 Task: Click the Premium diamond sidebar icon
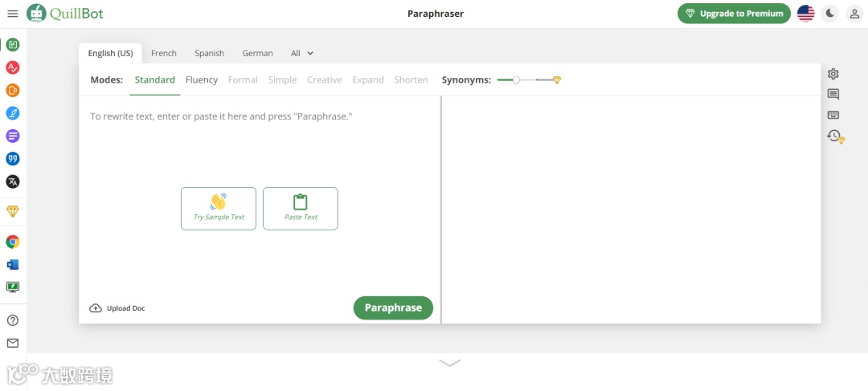coord(13,211)
